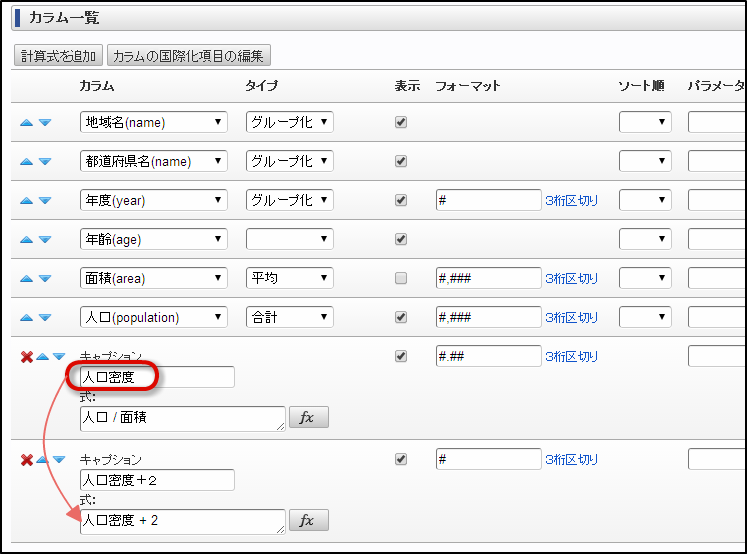
Task: Move 面積(area) row up
Action: [26, 279]
